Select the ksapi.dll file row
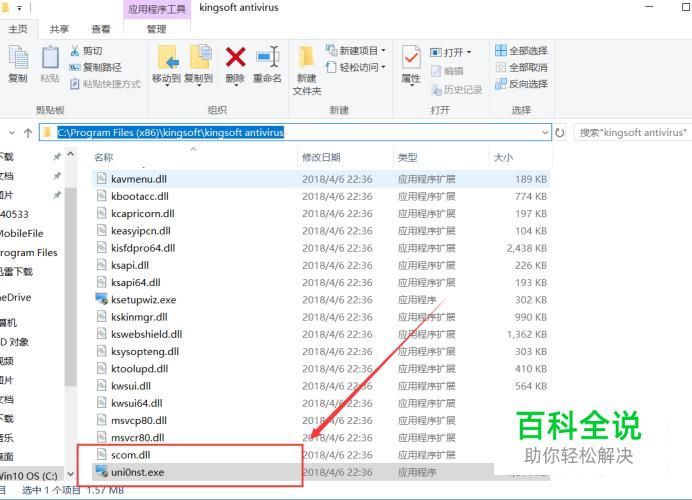692x500 pixels. pyautogui.click(x=322, y=265)
